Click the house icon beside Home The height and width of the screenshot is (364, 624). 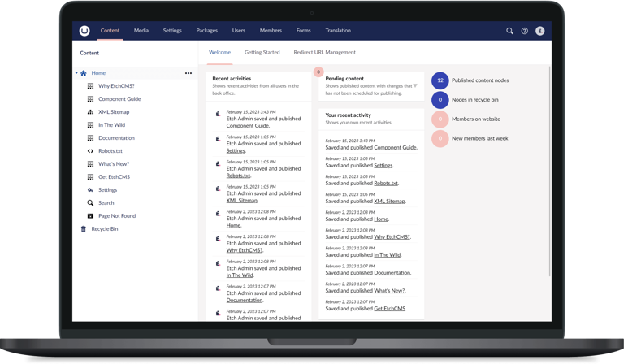84,73
